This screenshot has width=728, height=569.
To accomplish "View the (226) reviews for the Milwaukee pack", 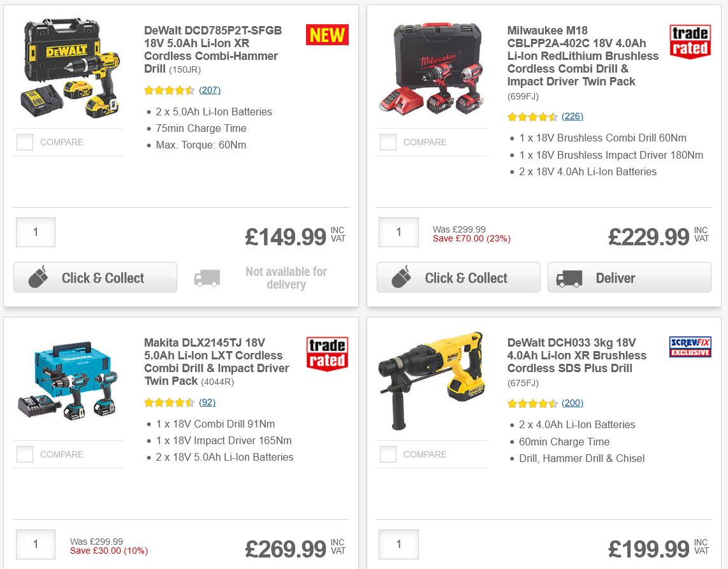I will tap(572, 116).
